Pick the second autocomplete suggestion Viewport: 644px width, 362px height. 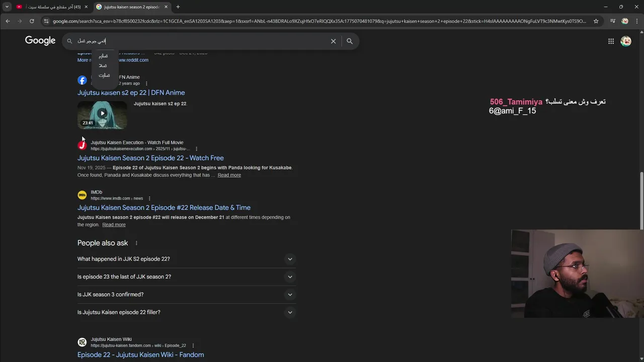pyautogui.click(x=103, y=65)
